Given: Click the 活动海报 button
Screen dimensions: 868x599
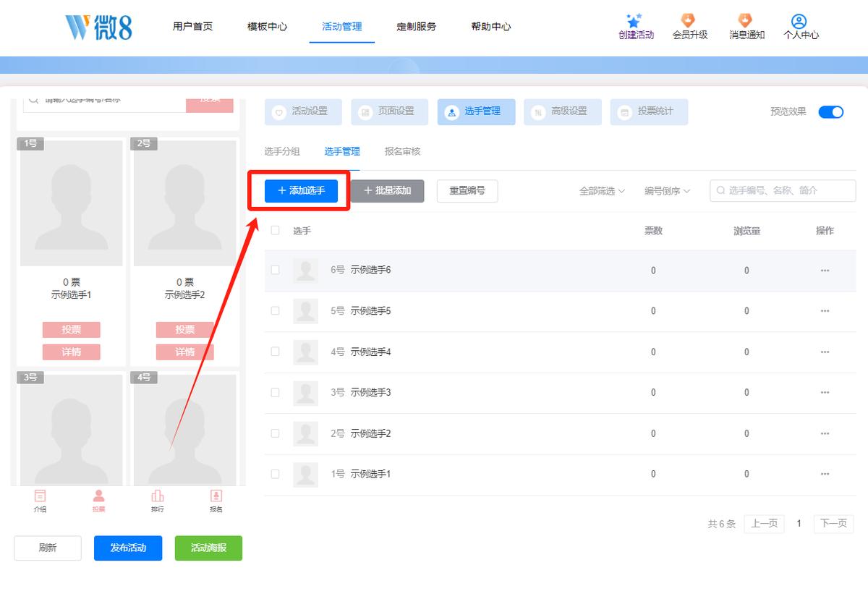Looking at the screenshot, I should point(208,548).
